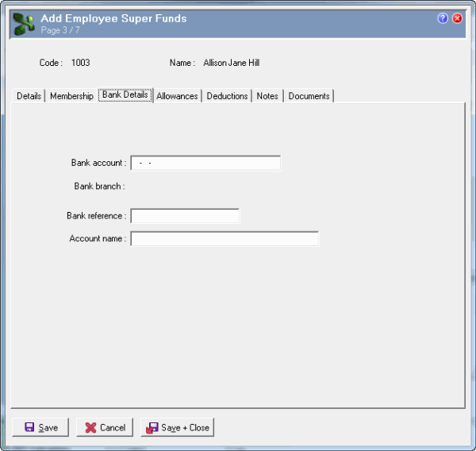Show the Deductions tab
This screenshot has height=451, width=476.
tap(227, 96)
